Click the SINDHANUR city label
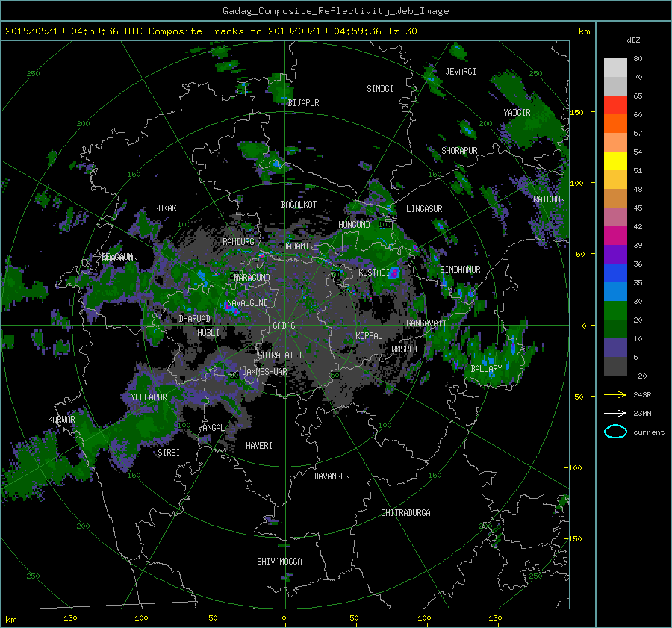 coord(460,270)
